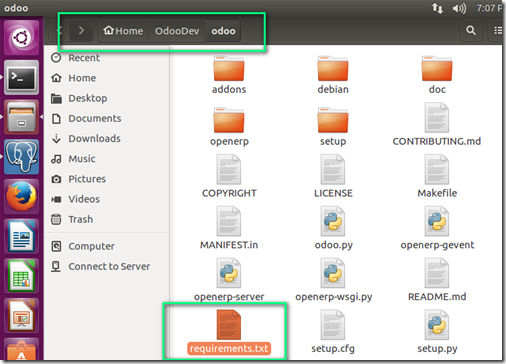This screenshot has width=506, height=364.
Task: Launch pgAdmin elephant icon in dock
Action: pyautogui.click(x=21, y=157)
